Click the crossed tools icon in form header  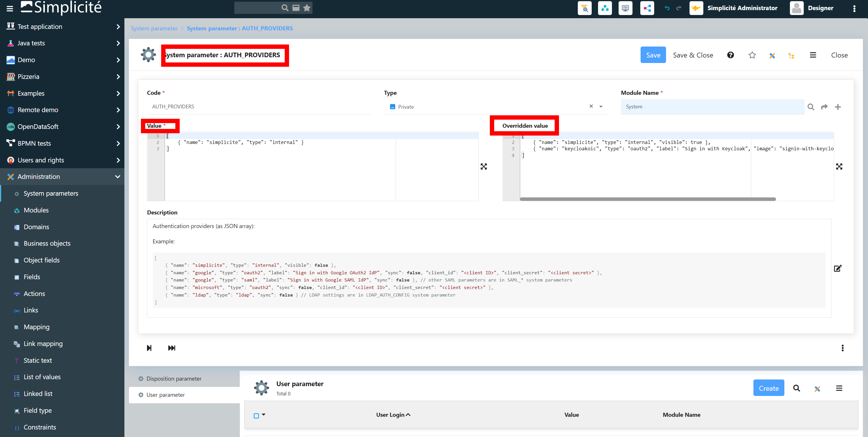(x=772, y=55)
